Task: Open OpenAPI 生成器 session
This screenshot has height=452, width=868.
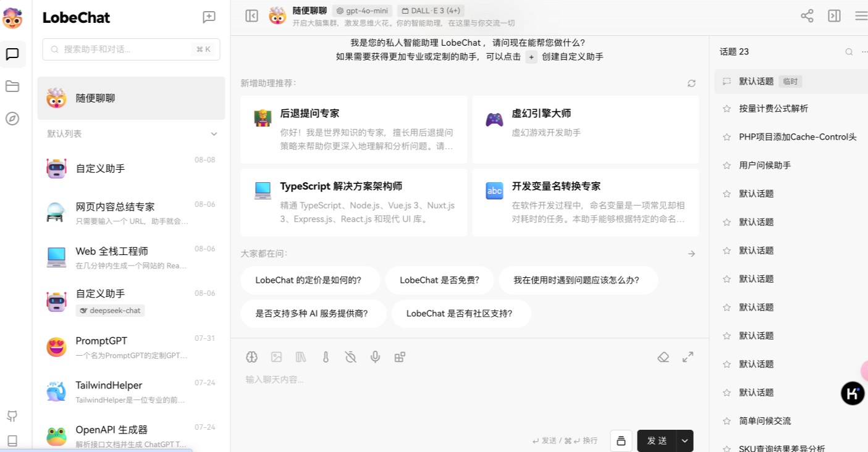Action: coord(131,436)
